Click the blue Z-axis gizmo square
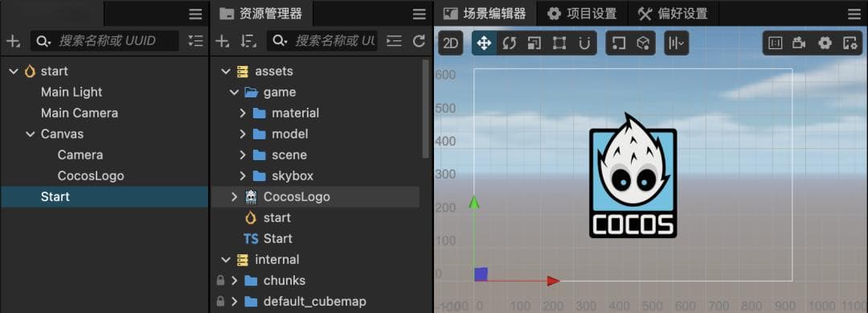Screen dimensions: 868x313 pos(481,274)
